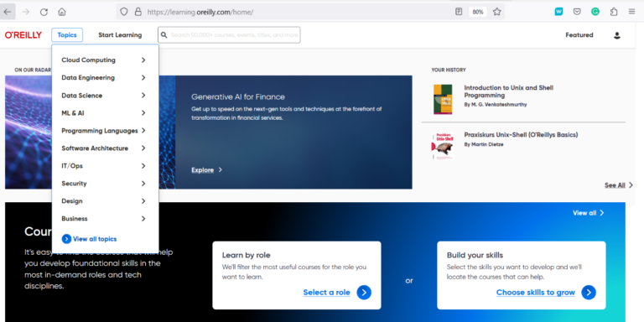Click the browser Back arrow
This screenshot has height=322, width=644.
pos(8,12)
